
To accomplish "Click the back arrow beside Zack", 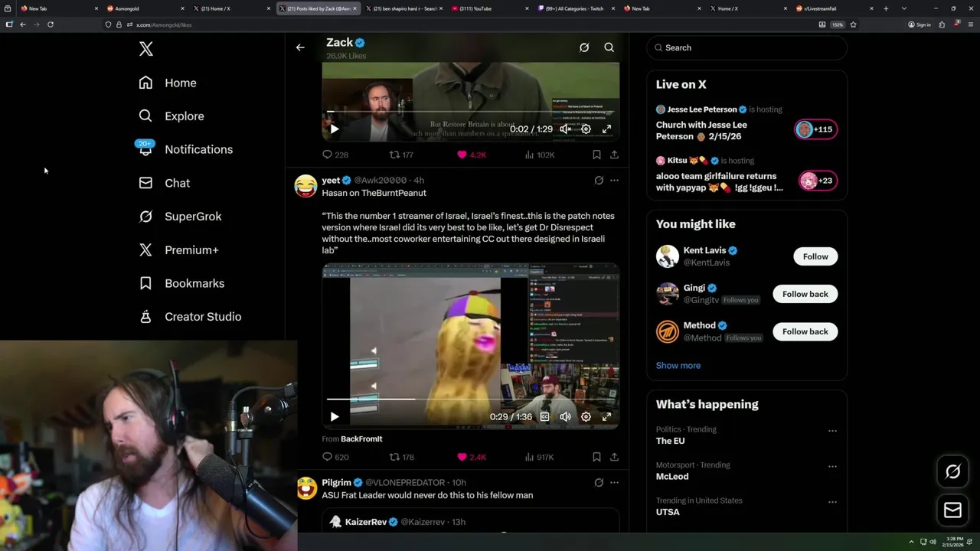I will [x=300, y=47].
